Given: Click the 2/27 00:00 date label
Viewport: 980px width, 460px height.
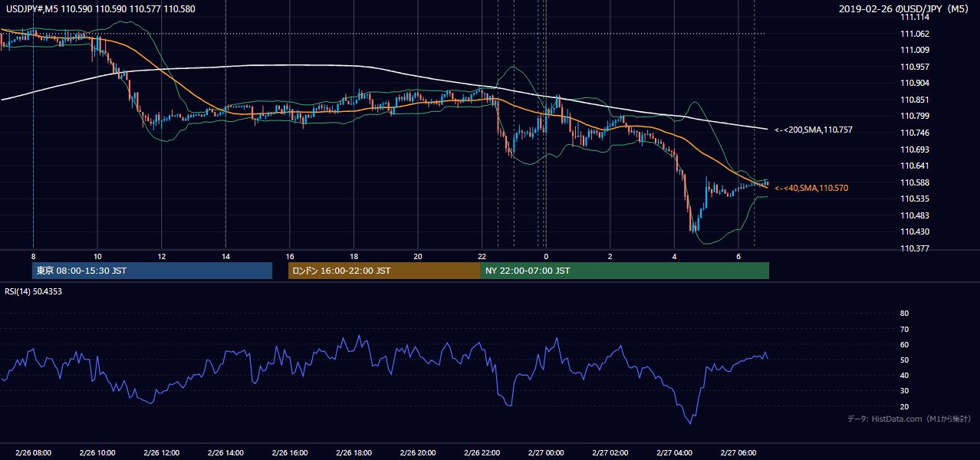Looking at the screenshot, I should coord(545,453).
